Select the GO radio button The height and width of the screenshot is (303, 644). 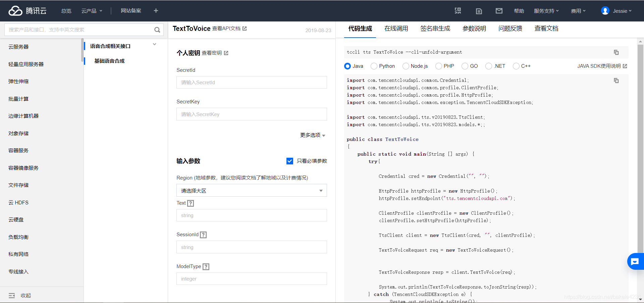(x=465, y=66)
